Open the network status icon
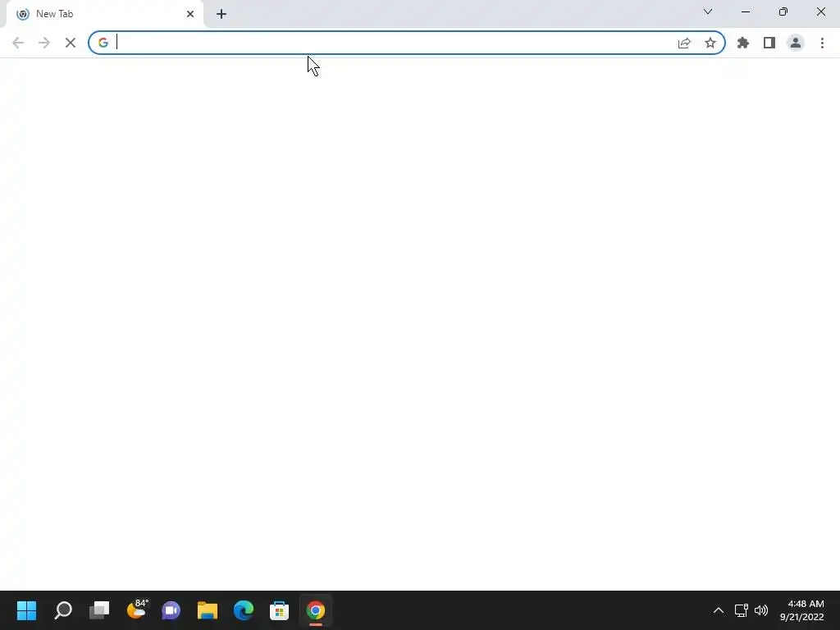The width and height of the screenshot is (840, 630). click(x=741, y=610)
